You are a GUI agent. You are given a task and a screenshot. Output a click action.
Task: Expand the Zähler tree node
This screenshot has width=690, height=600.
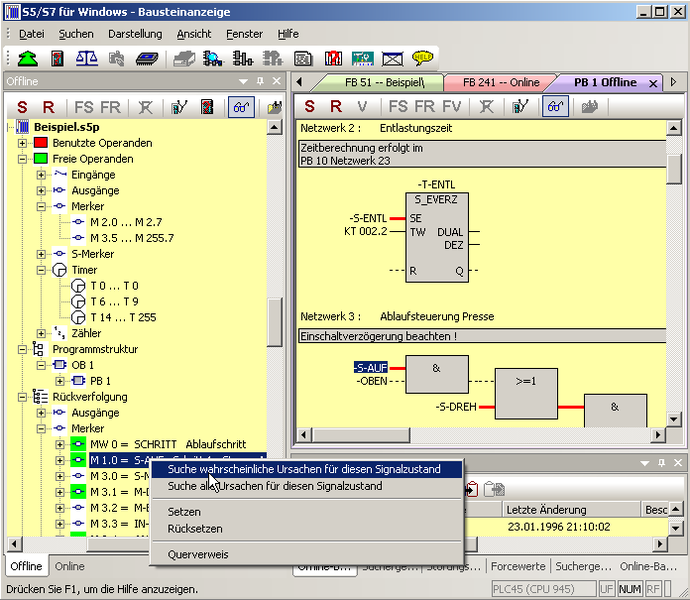coord(41,333)
